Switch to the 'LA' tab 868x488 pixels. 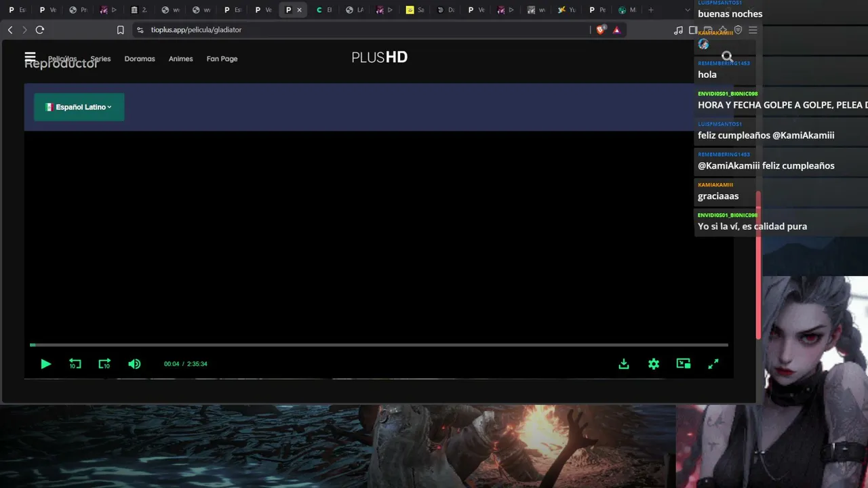click(355, 10)
